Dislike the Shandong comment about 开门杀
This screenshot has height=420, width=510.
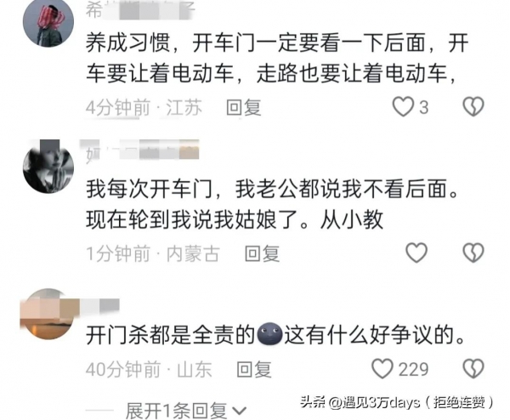pyautogui.click(x=473, y=369)
